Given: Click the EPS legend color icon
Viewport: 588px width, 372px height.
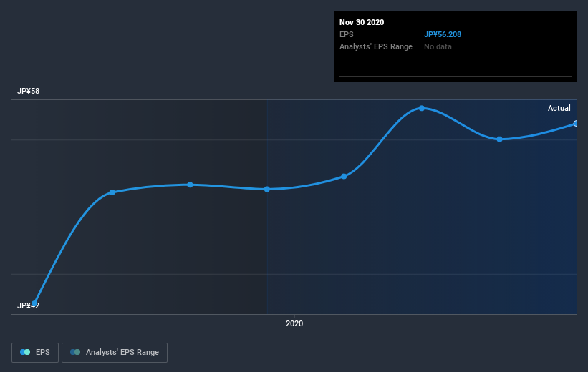Looking at the screenshot, I should [x=25, y=352].
